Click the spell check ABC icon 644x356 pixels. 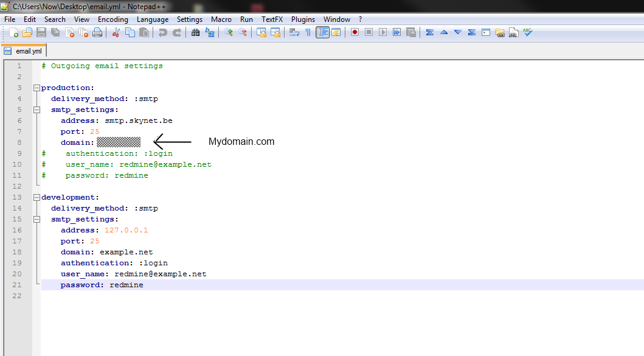tap(527, 32)
